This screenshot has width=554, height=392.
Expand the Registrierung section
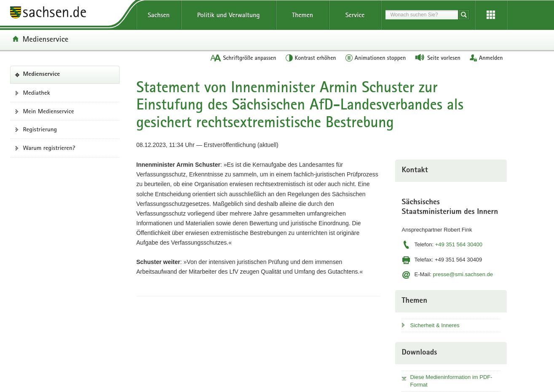pyautogui.click(x=40, y=129)
